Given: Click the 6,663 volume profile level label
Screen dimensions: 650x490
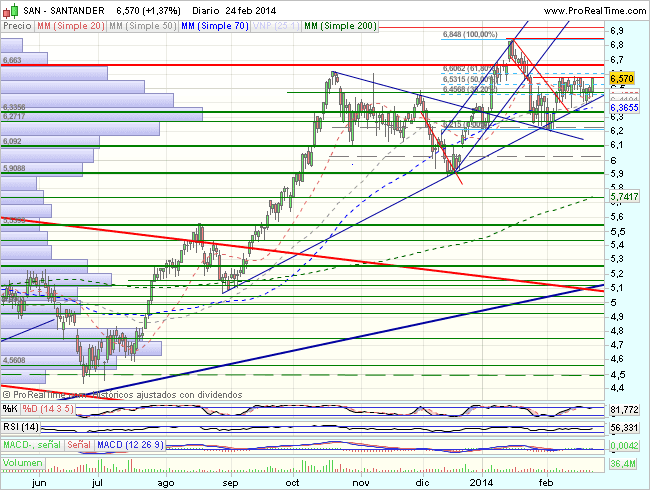Looking at the screenshot, I should [12, 60].
